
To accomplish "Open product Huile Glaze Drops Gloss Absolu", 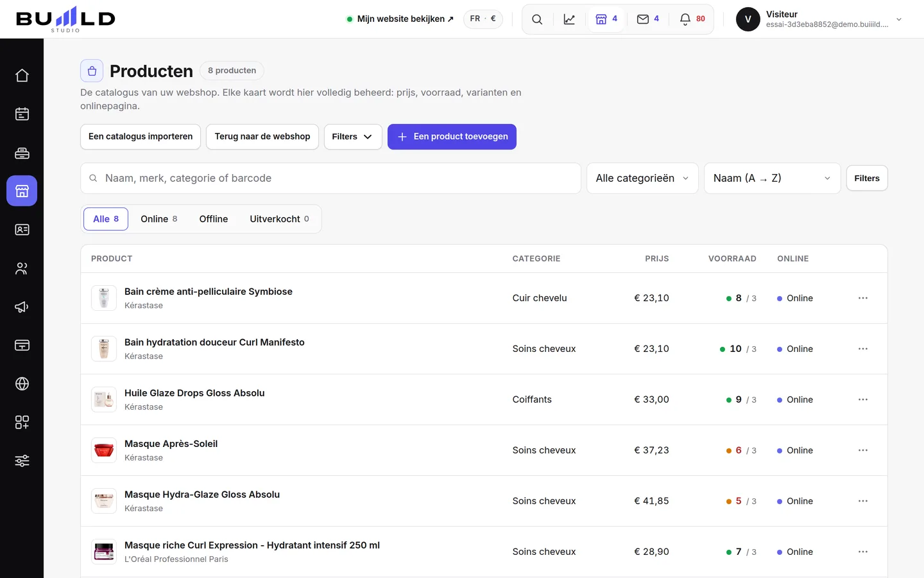I will coord(194,393).
